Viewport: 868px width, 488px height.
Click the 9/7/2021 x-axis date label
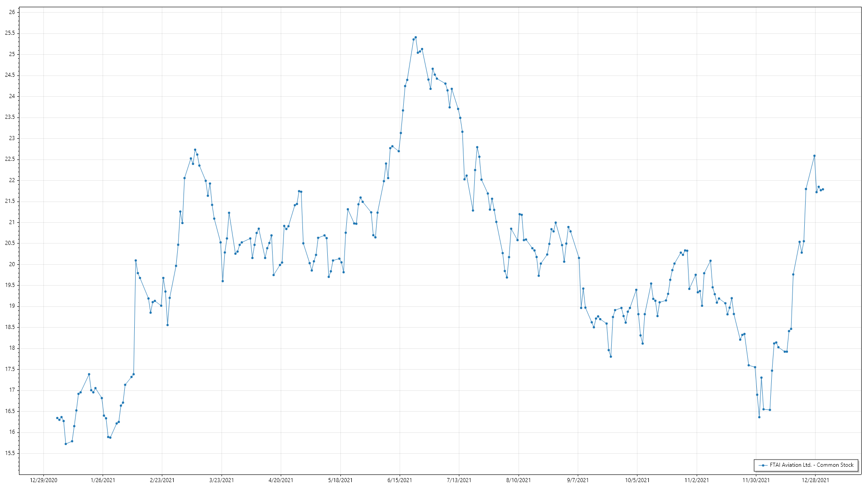[578, 480]
